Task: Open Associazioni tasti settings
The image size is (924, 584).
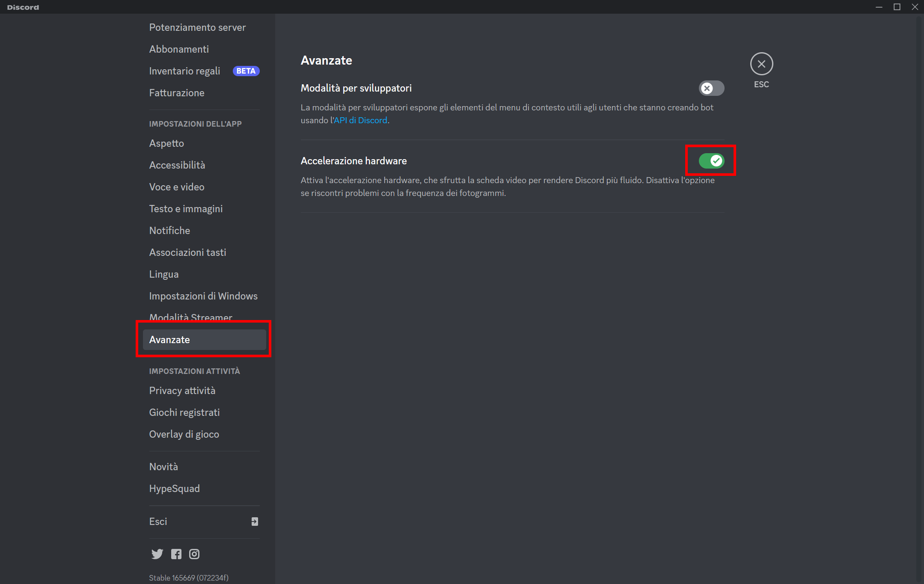Action: [x=187, y=252]
